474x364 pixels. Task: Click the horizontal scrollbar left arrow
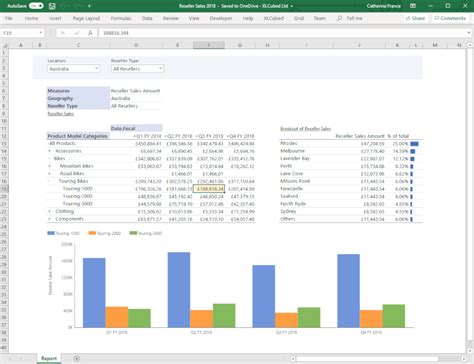(293, 359)
